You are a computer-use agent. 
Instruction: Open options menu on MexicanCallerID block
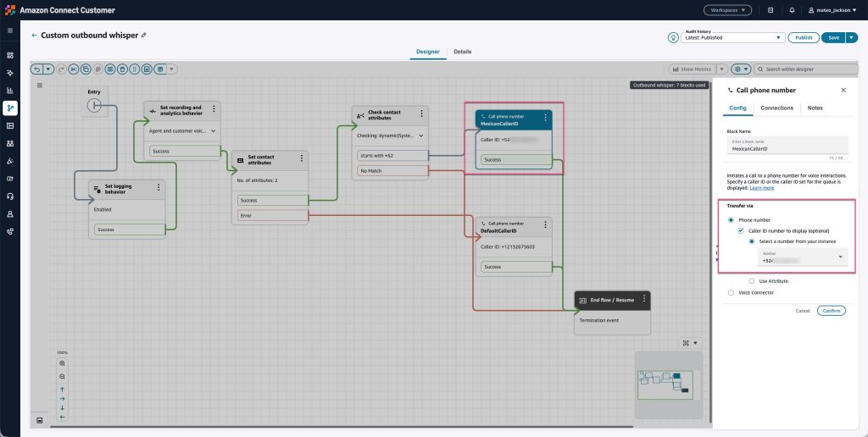(545, 117)
